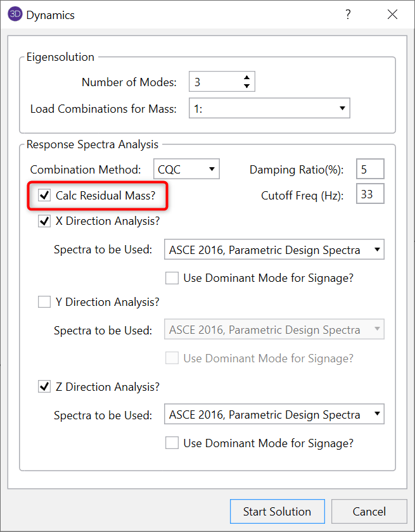Click the question mark help button
The width and height of the screenshot is (415, 532).
(348, 15)
